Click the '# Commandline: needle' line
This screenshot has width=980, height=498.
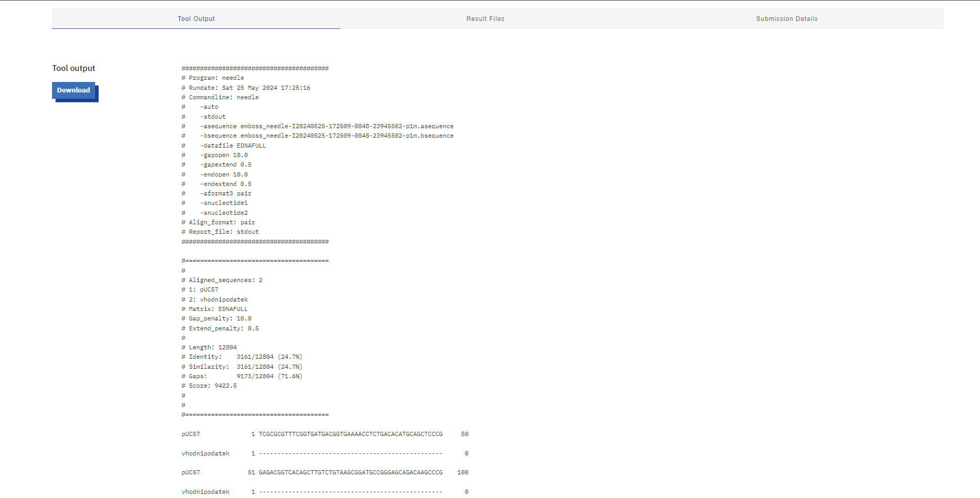pos(220,97)
